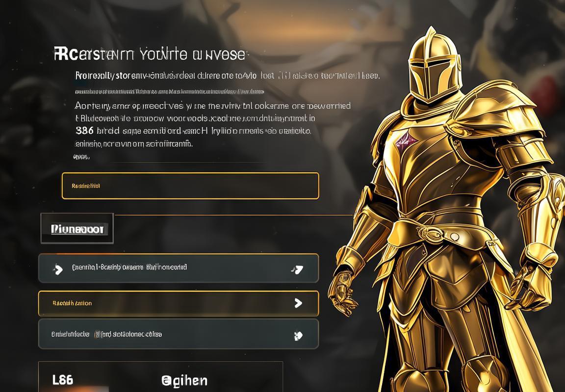Click the knight's round belt buckle
Image resolution: width=565 pixels, height=392 pixels.
(x=455, y=237)
